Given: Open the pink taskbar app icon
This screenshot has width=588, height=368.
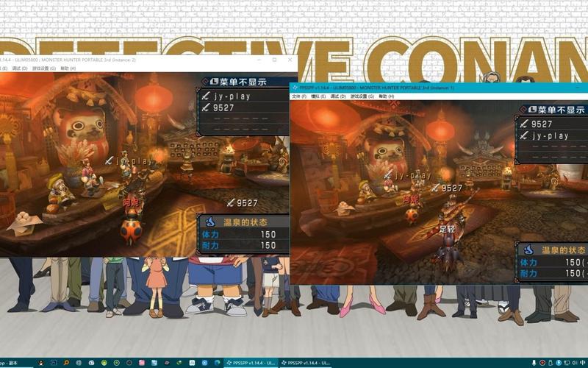Looking at the screenshot, I should [142, 363].
